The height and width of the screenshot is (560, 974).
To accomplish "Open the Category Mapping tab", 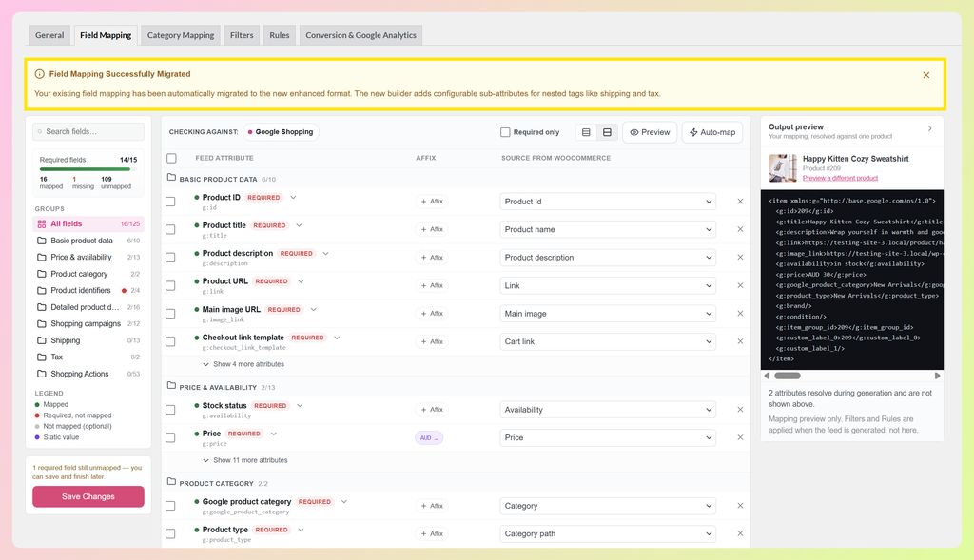I will pos(181,35).
